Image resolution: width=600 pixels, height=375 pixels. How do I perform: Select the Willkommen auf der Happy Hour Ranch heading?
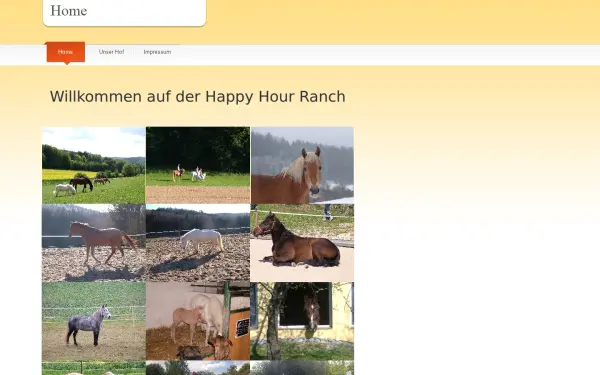(x=197, y=96)
